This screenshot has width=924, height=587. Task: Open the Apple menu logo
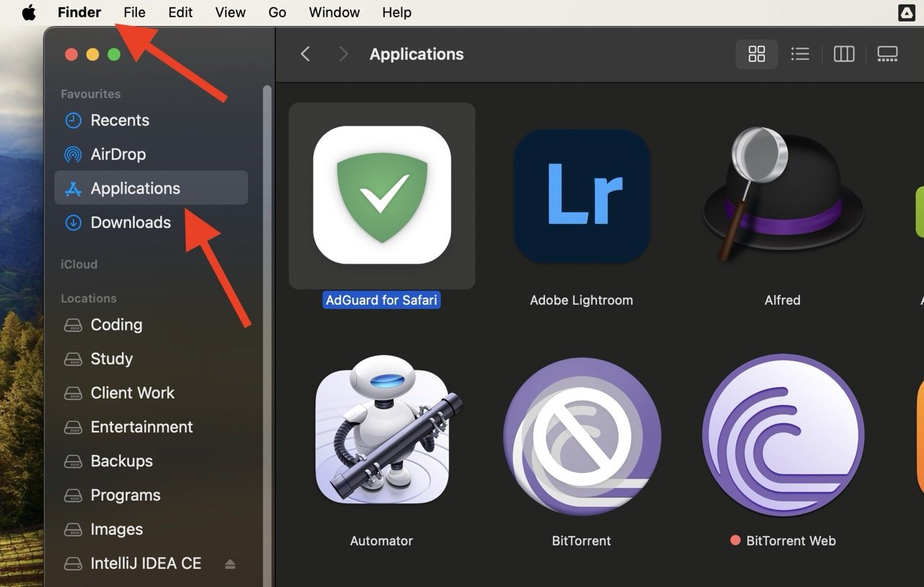point(29,12)
